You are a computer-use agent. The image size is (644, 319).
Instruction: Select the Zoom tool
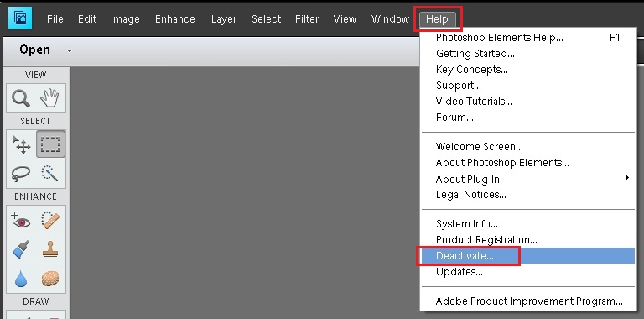[20, 98]
